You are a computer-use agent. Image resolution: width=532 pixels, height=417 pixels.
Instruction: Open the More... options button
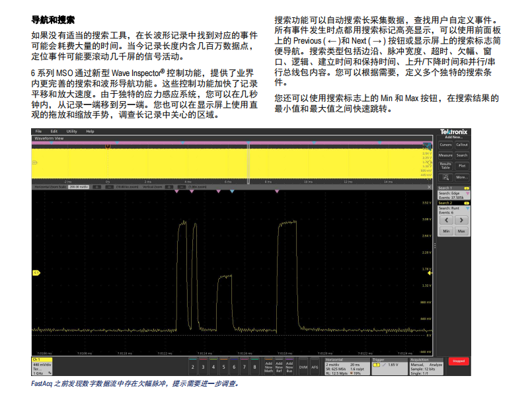click(462, 177)
